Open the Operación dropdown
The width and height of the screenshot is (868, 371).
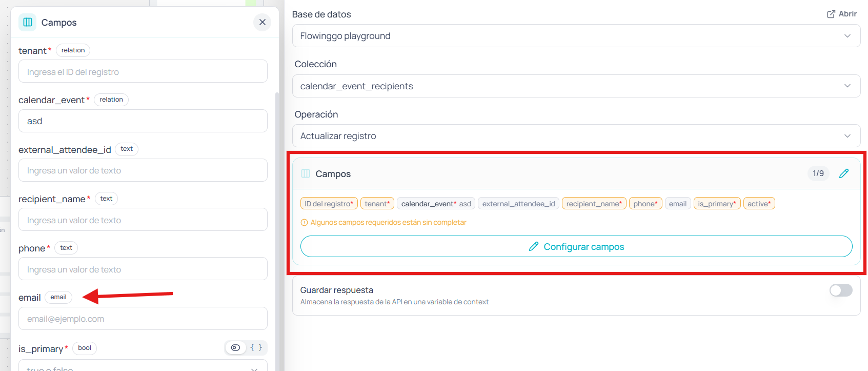[x=576, y=136]
